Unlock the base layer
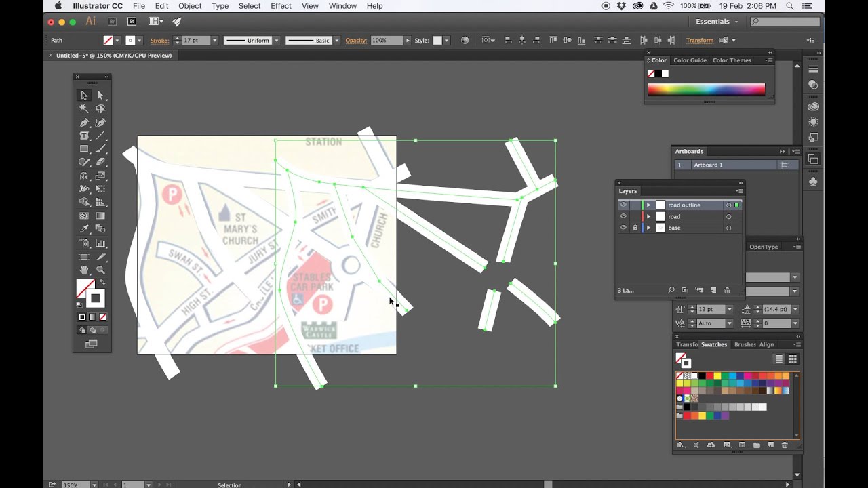Viewport: 868px width, 488px height. (x=635, y=228)
